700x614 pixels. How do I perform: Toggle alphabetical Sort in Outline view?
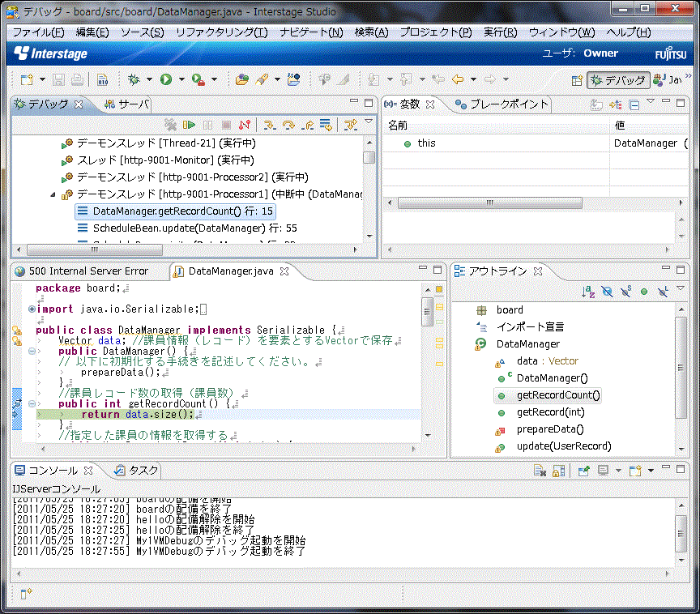click(588, 292)
